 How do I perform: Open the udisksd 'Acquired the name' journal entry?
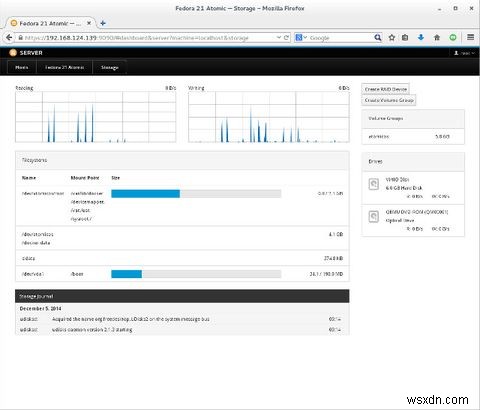tap(182, 319)
